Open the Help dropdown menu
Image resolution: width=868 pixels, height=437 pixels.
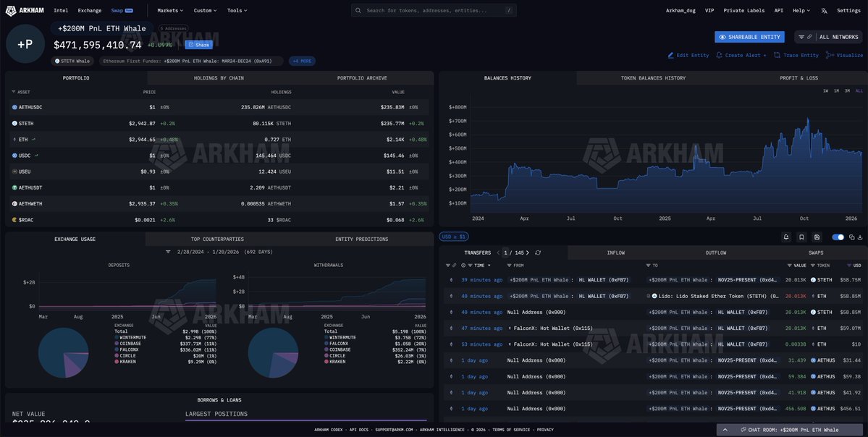(801, 11)
